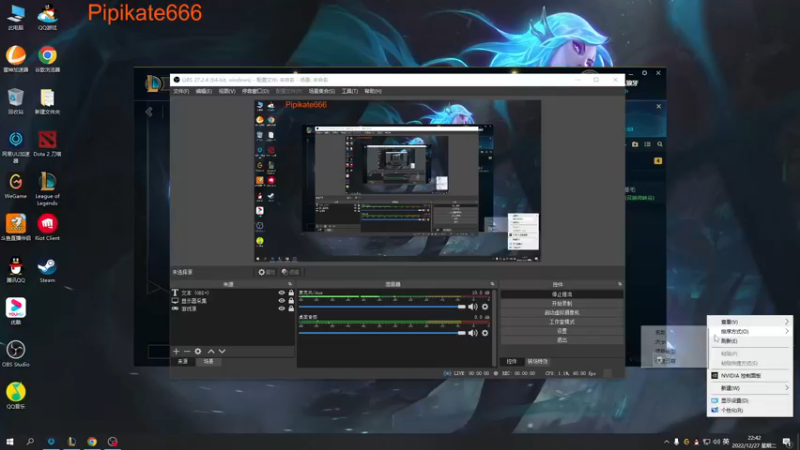Click the Exit button in controls

(562, 340)
